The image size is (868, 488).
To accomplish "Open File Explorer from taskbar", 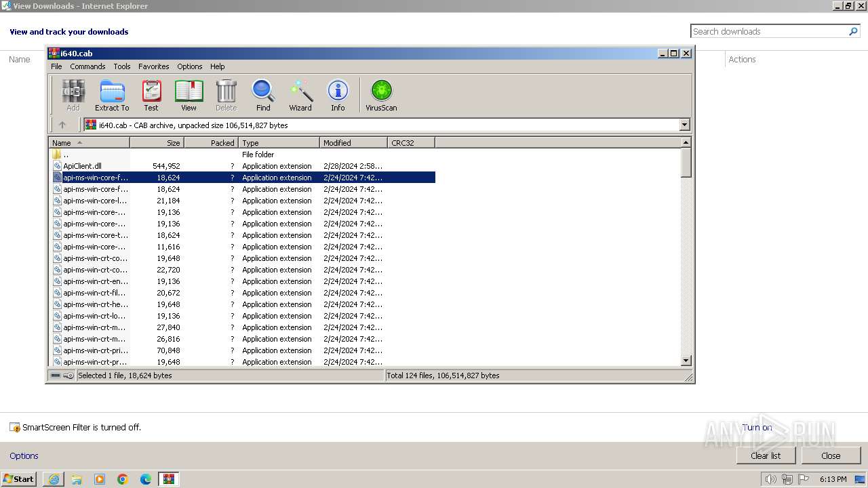I will click(x=77, y=479).
